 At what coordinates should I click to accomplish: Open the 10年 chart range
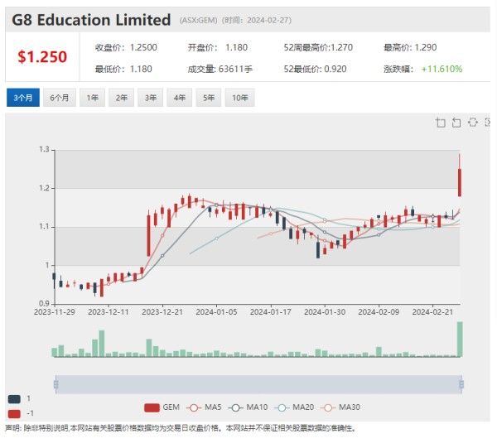coord(239,98)
